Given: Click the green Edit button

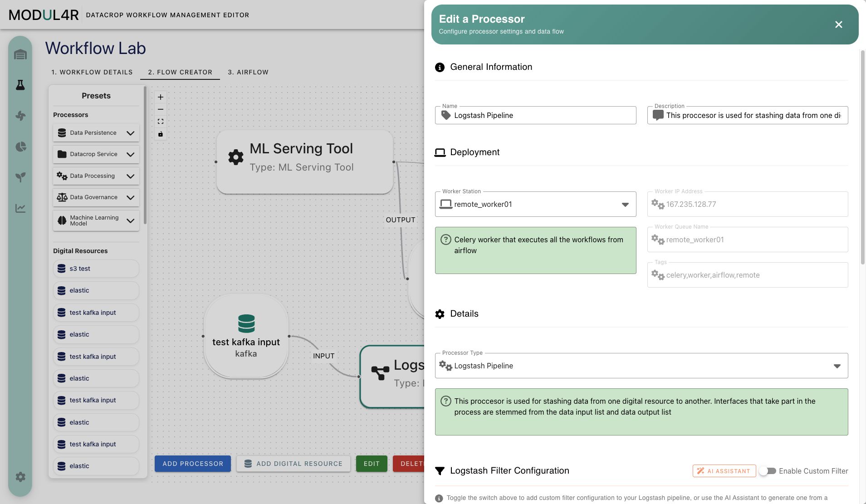Looking at the screenshot, I should (x=372, y=464).
